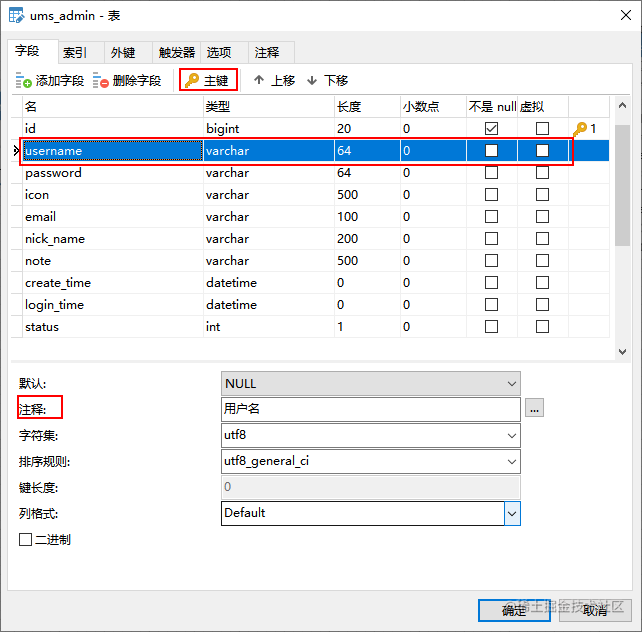The image size is (642, 632).
Task: Toggle Not Null checkbox for password
Action: point(491,173)
